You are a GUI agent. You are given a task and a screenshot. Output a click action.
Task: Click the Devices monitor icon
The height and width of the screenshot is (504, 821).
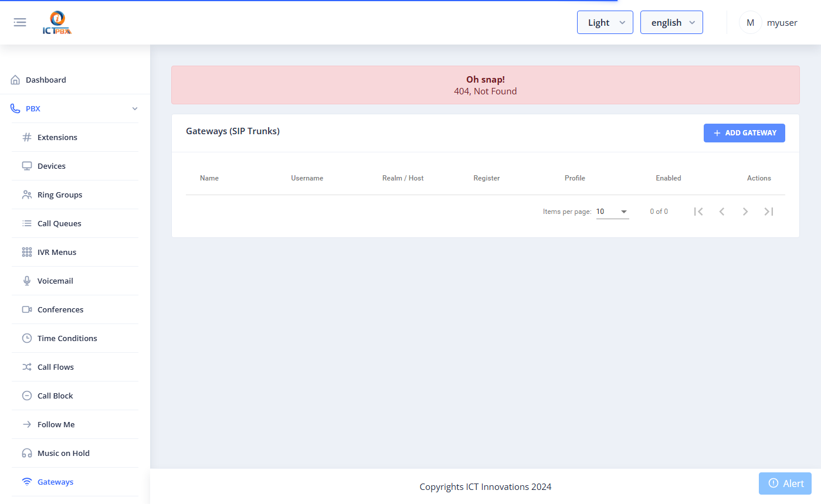27,166
